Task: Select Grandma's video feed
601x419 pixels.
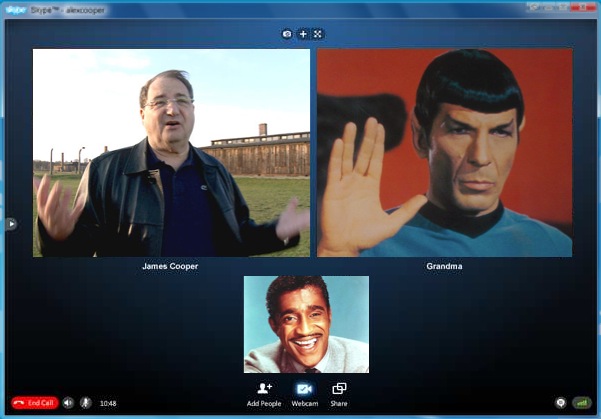Action: 444,152
